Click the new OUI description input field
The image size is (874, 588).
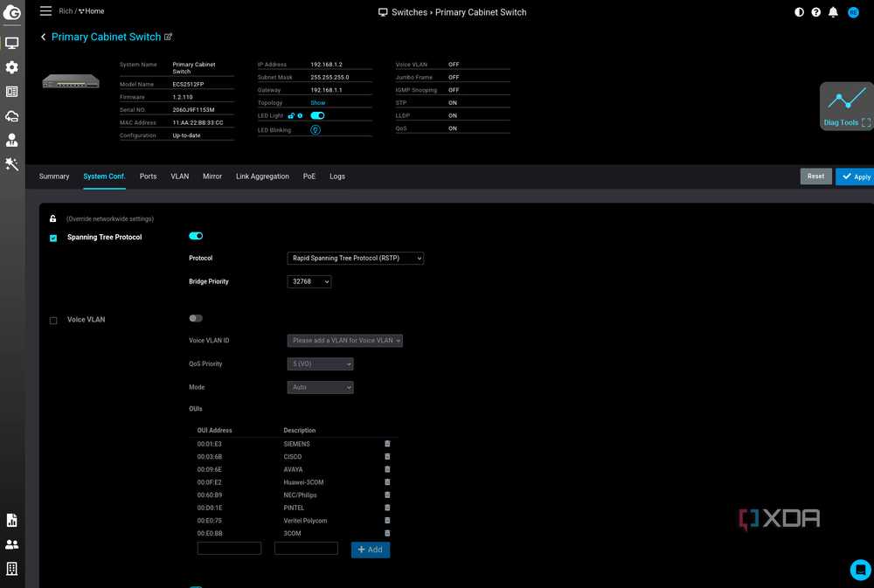pyautogui.click(x=306, y=549)
